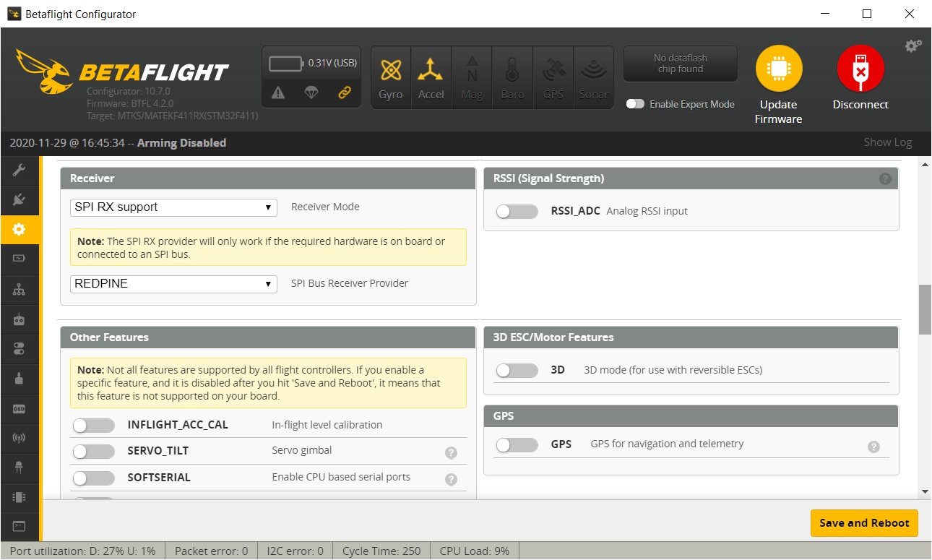Click the Betaflight logo

121,71
